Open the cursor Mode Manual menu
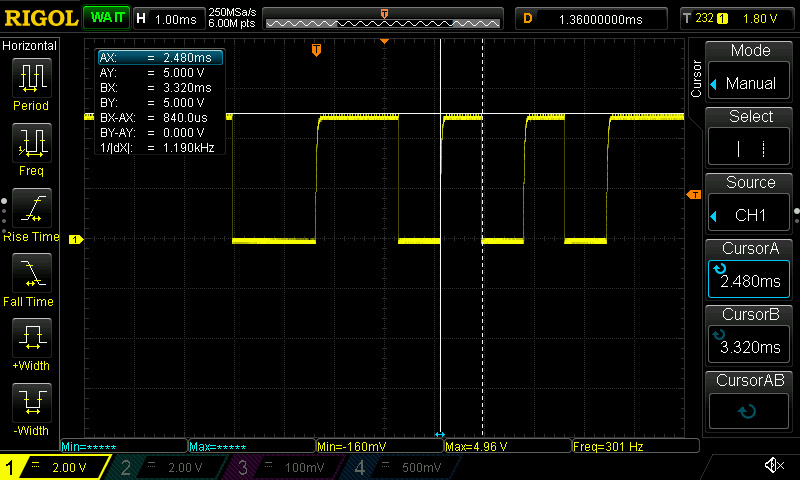This screenshot has height=480, width=800. pyautogui.click(x=749, y=83)
